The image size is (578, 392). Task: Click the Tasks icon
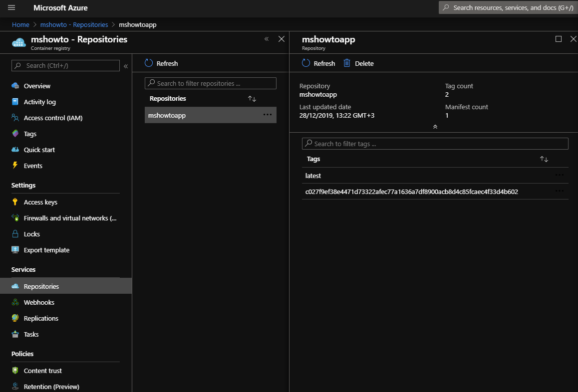[15, 334]
